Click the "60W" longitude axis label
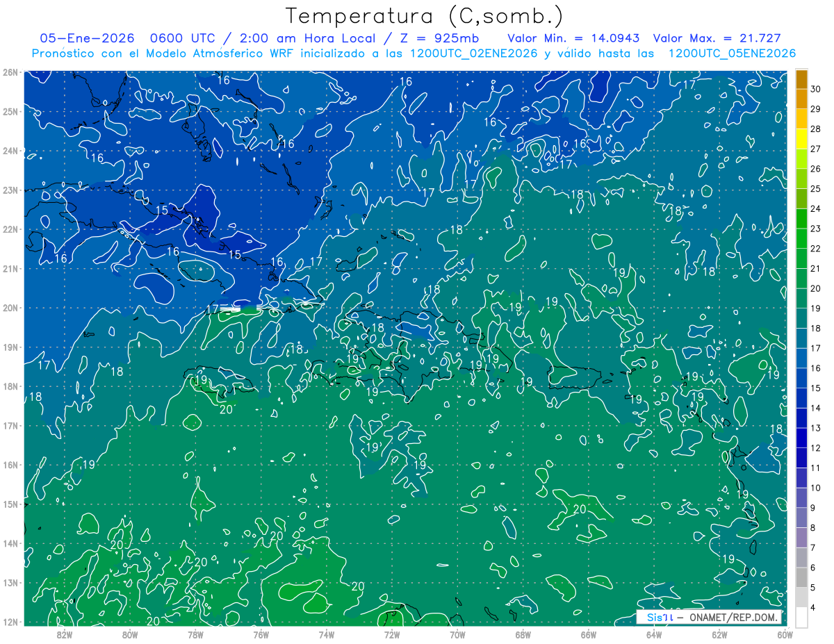The width and height of the screenshot is (834, 644). 785,634
